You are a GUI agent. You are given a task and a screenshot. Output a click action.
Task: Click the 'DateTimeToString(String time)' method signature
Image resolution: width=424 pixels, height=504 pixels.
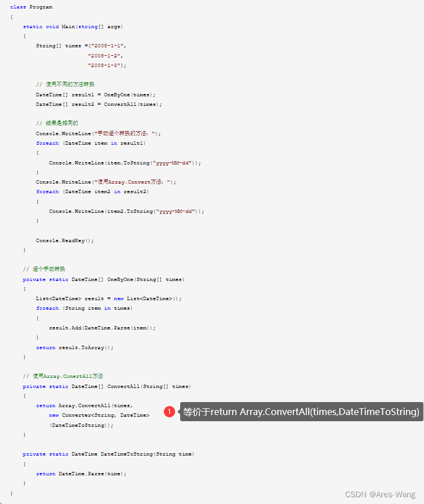(108, 454)
